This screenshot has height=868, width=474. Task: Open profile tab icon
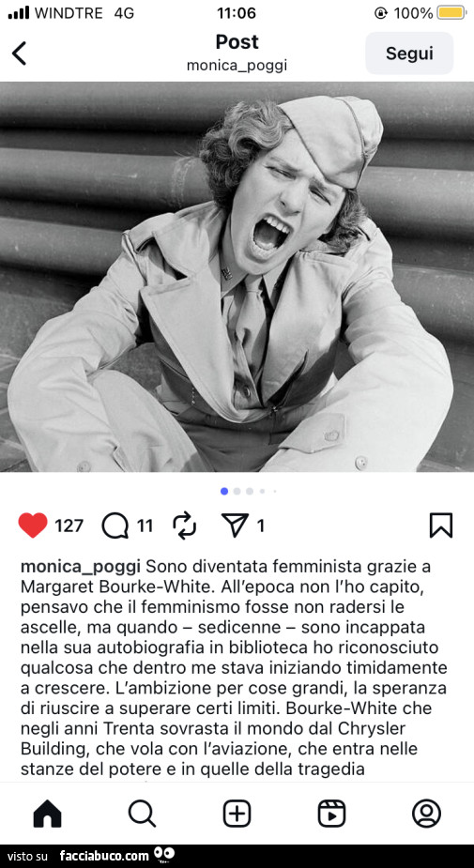tap(426, 814)
